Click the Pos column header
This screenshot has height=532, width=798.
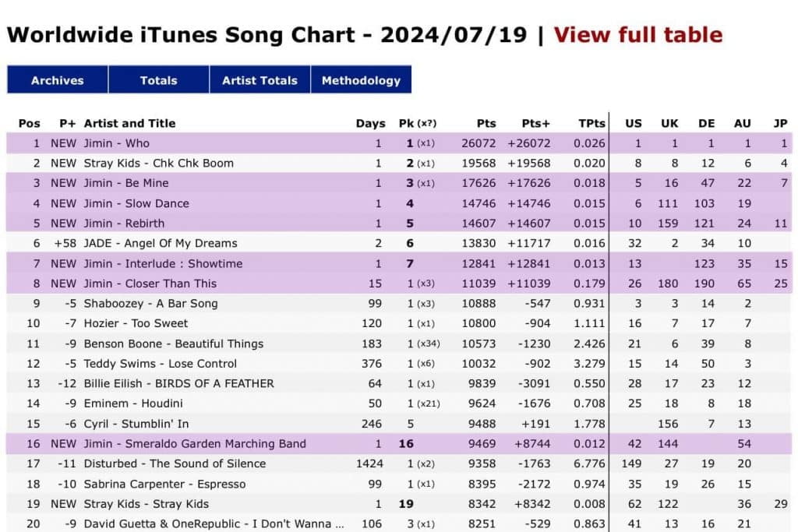(30, 123)
